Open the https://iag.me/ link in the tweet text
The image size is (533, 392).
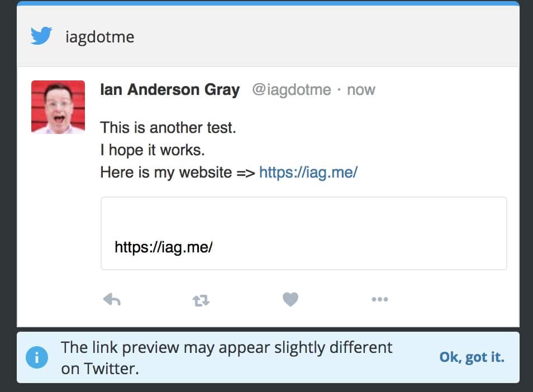pos(308,172)
